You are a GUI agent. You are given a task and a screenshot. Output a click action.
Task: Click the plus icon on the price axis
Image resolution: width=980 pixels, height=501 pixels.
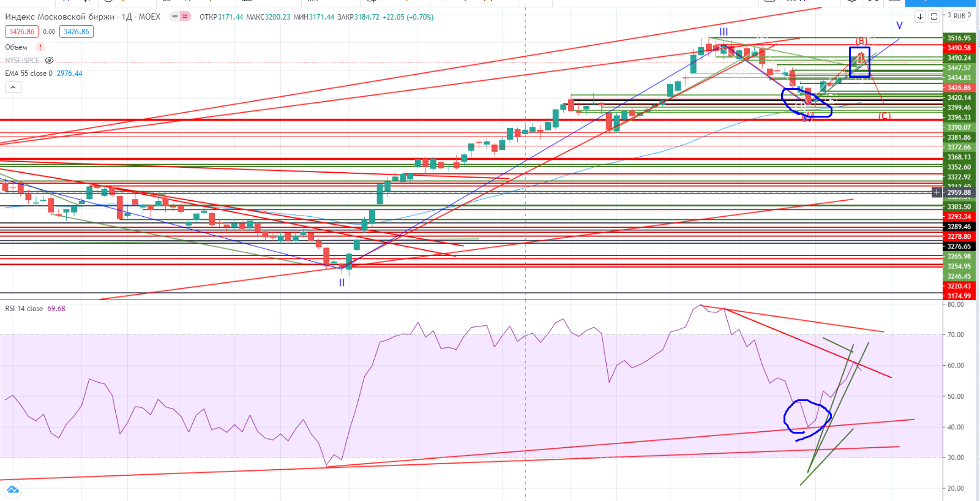[937, 192]
